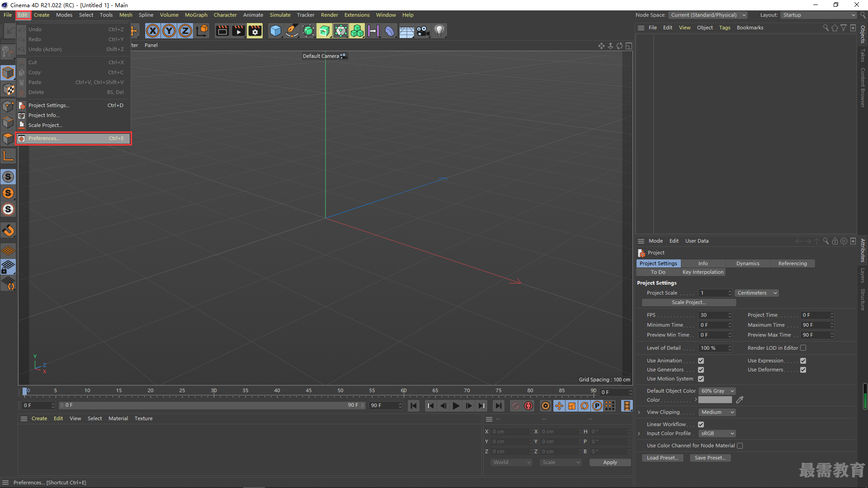Click the default object Color swatch

pyautogui.click(x=715, y=400)
